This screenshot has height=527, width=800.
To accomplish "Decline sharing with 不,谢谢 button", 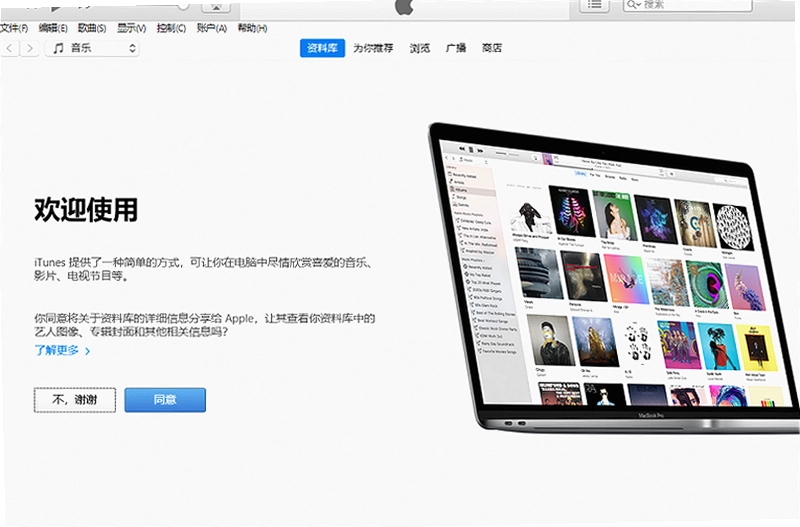I will click(74, 399).
